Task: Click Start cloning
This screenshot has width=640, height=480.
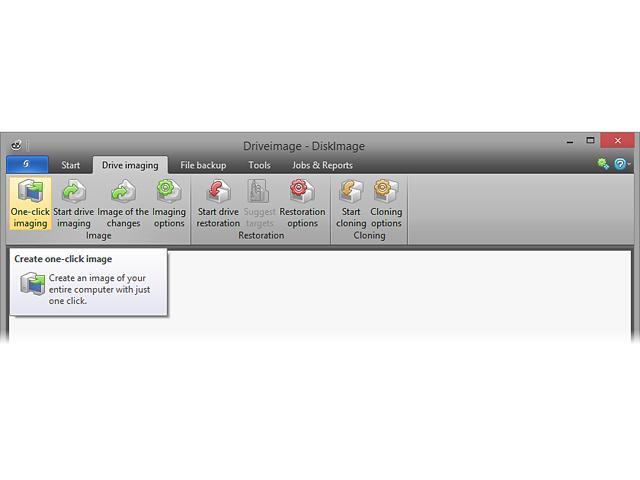Action: point(351,203)
